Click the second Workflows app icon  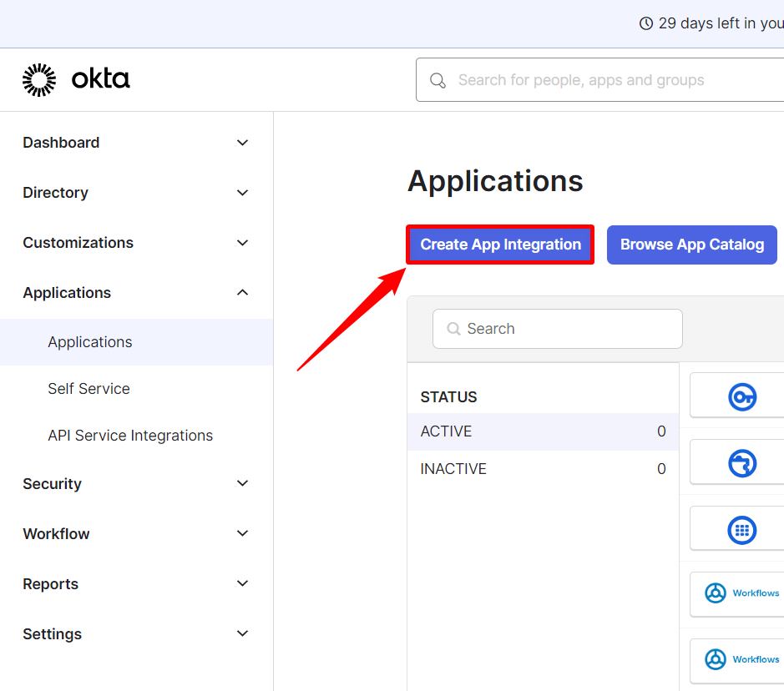(x=716, y=660)
